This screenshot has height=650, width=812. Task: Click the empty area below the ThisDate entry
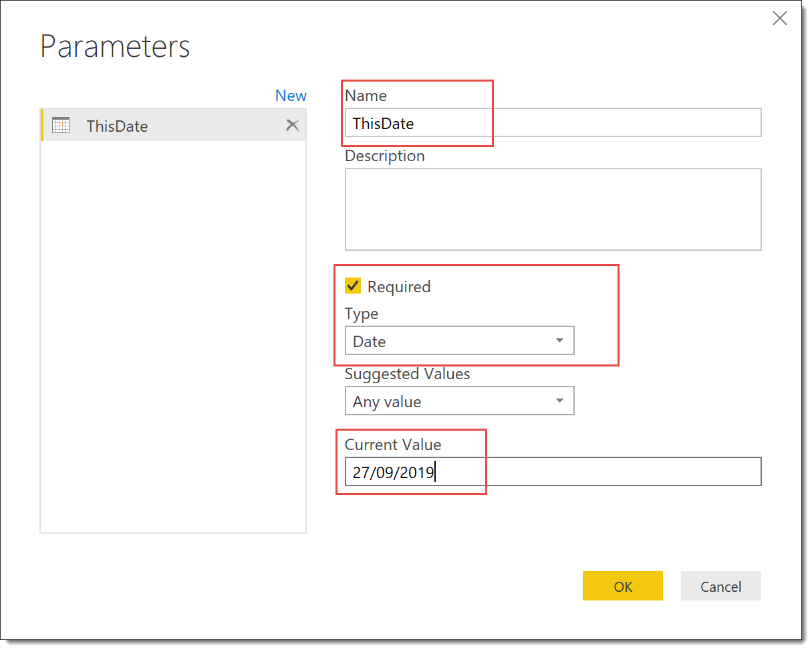click(173, 334)
